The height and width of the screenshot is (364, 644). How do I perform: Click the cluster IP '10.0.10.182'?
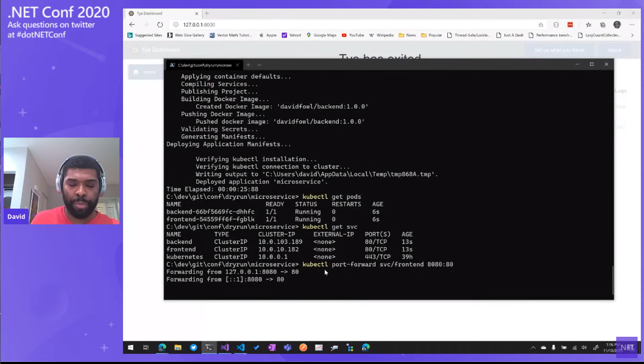coord(278,249)
